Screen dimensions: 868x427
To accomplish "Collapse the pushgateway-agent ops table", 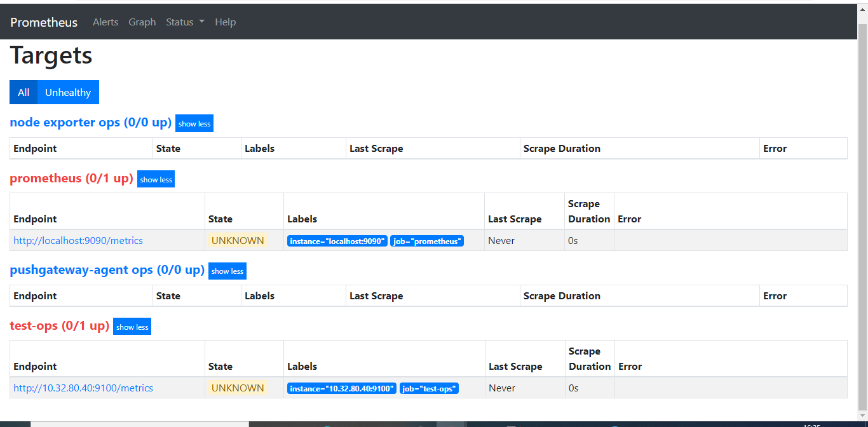I will click(227, 271).
